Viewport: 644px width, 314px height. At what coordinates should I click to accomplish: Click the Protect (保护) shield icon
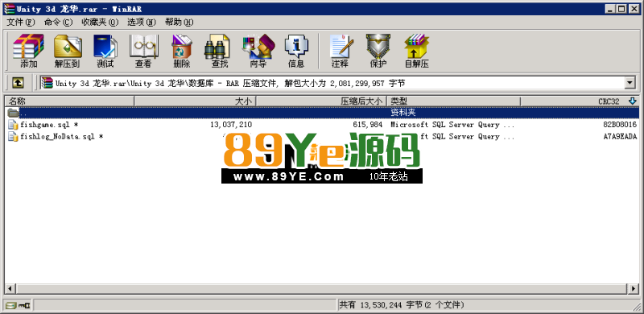(x=378, y=51)
